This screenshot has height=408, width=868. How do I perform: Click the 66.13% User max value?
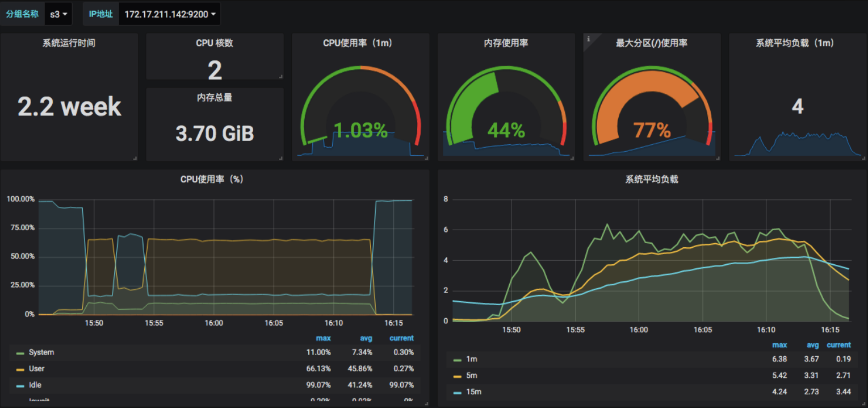[320, 369]
